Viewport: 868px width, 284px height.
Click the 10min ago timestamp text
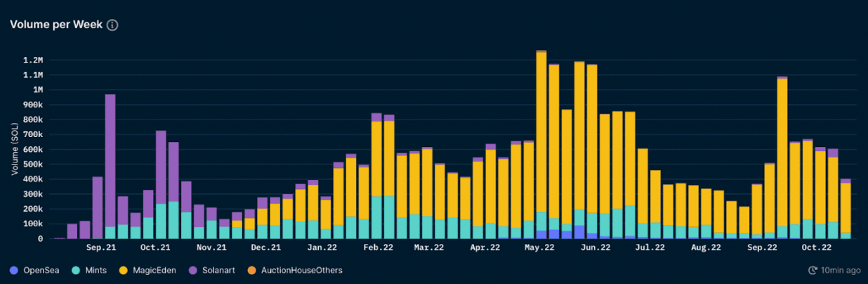[841, 271]
